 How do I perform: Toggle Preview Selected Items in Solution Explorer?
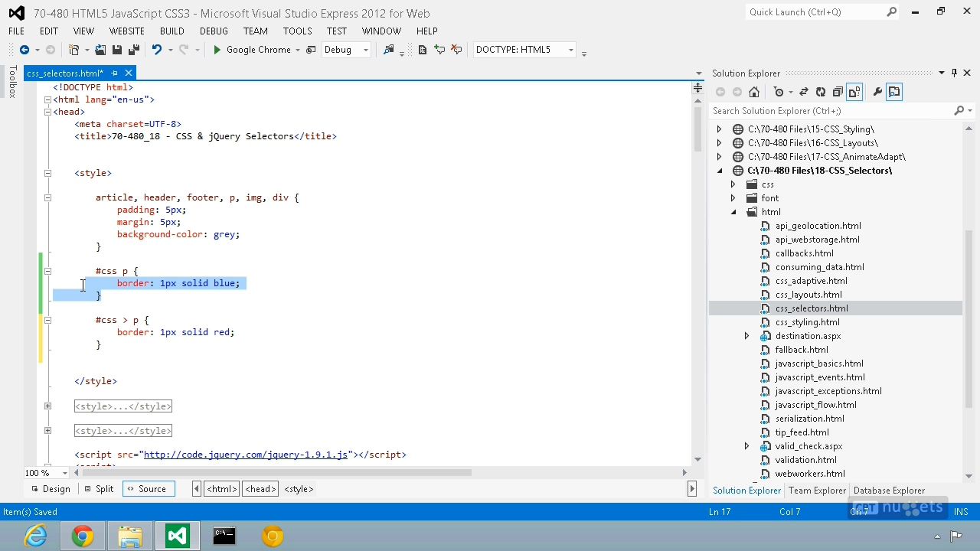coord(894,92)
